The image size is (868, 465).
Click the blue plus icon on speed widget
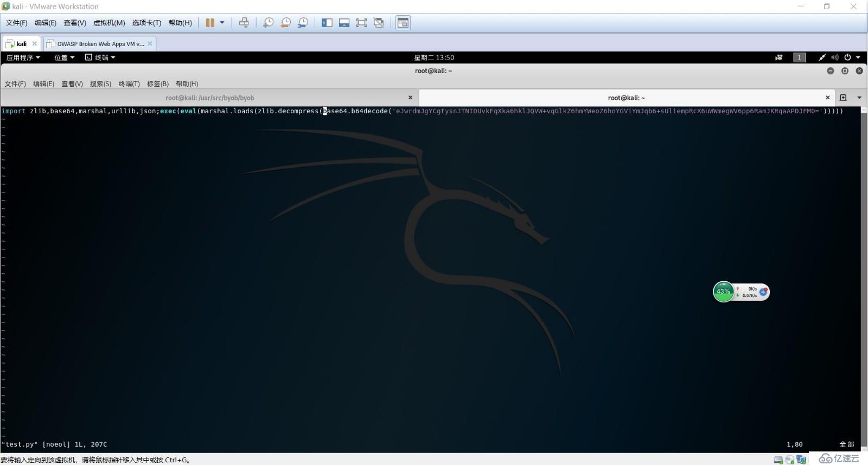[x=763, y=292]
